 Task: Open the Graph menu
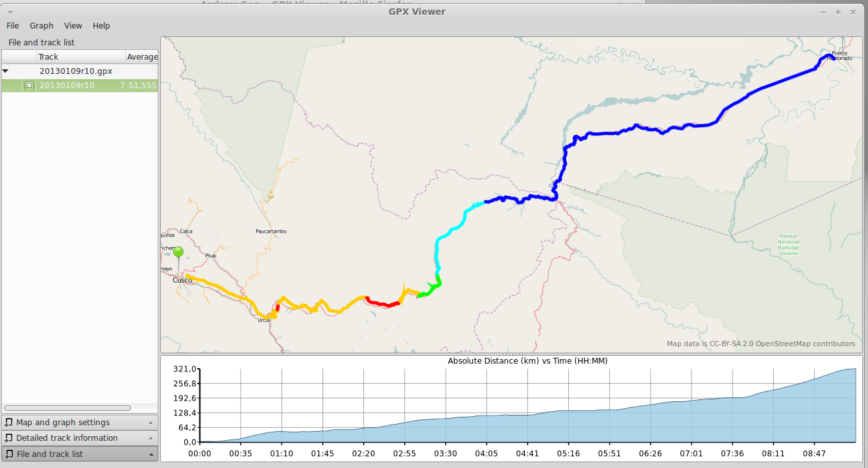(x=42, y=26)
